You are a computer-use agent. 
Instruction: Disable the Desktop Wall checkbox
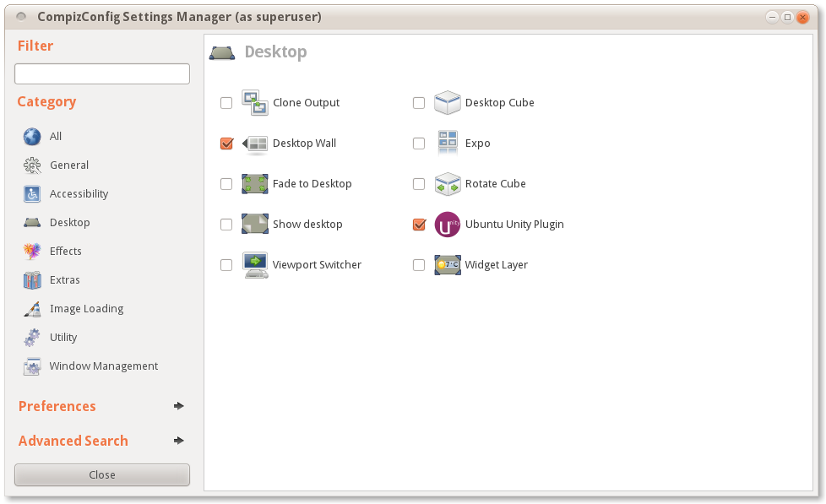[226, 144]
